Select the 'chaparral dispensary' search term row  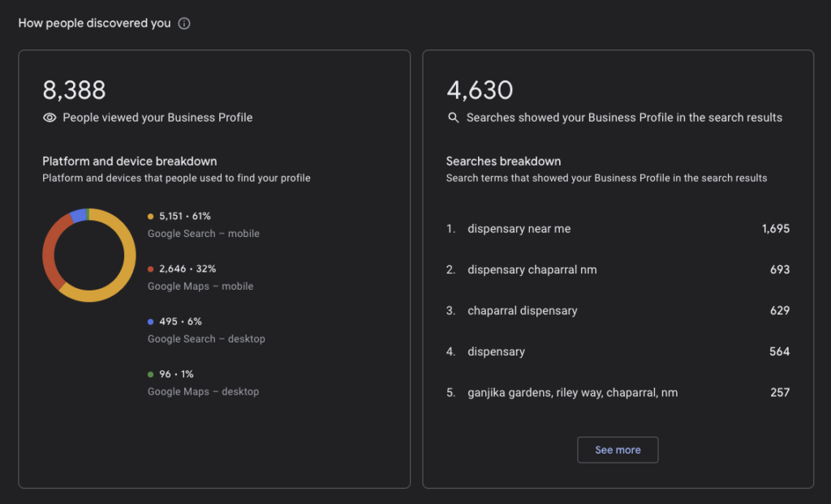(x=522, y=311)
